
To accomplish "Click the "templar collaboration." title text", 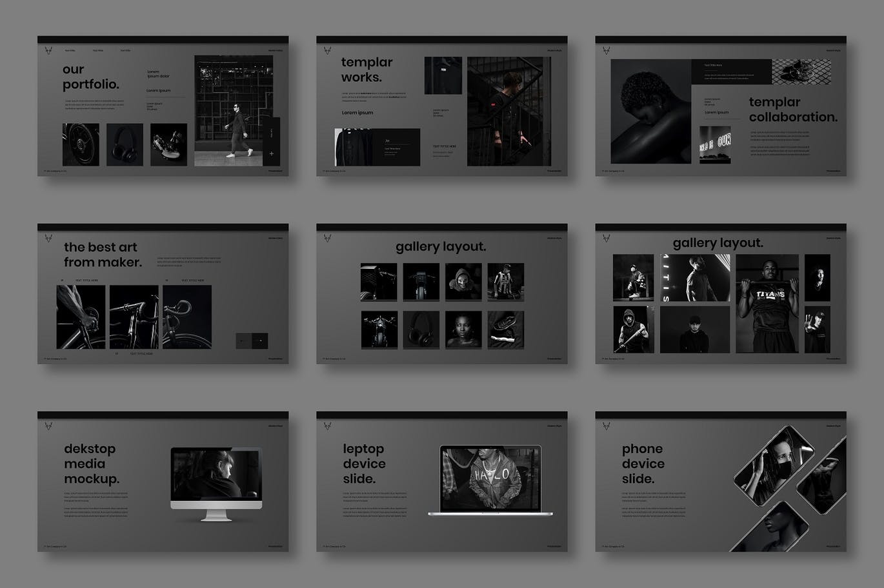I will point(793,110).
